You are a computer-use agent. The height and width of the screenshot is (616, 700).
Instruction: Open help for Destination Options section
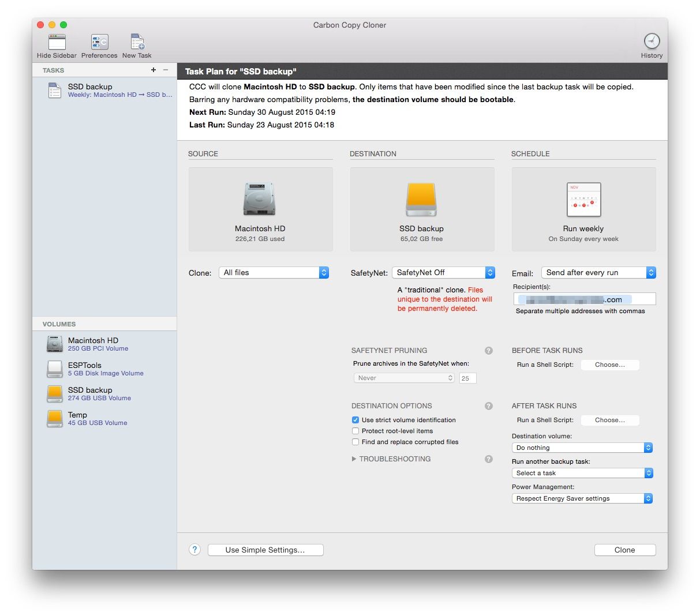(x=489, y=406)
